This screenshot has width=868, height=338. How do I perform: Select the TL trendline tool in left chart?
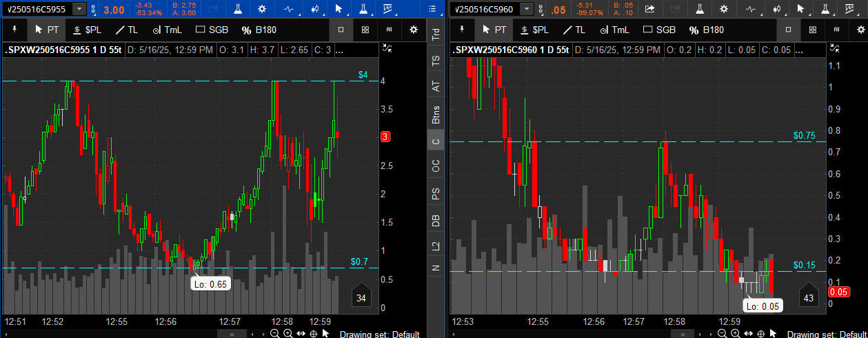coord(128,30)
